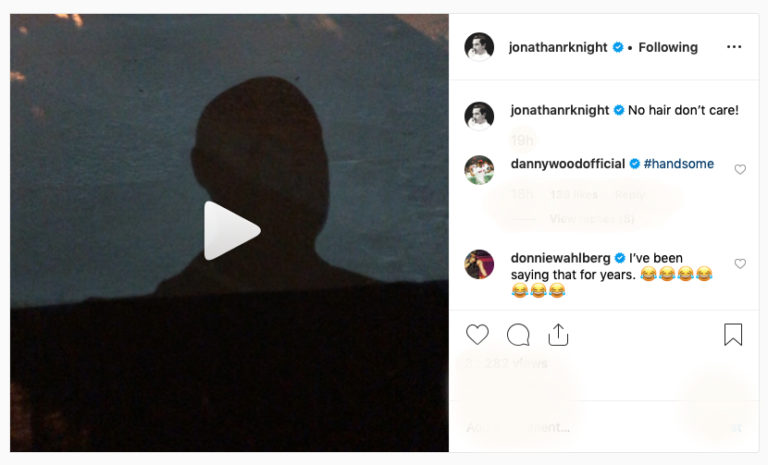Play the video post
Viewport: 768px width, 465px height.
click(x=231, y=230)
